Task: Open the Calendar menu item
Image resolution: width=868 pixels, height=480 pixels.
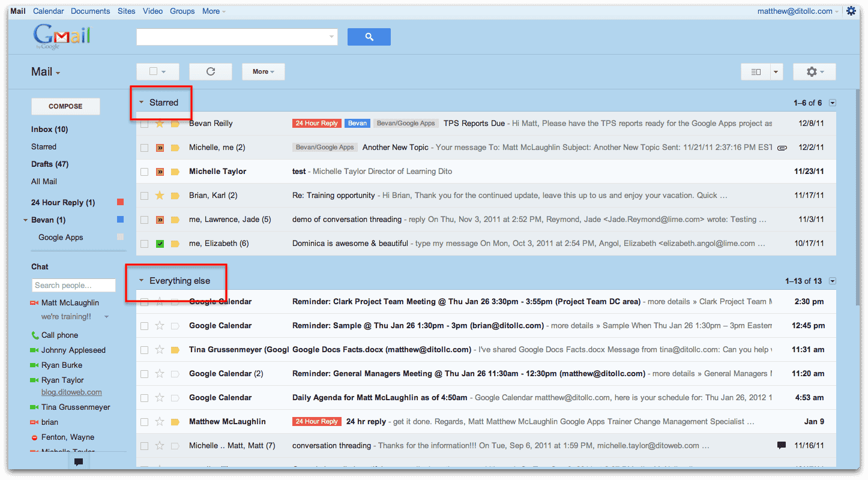Action: (x=48, y=10)
